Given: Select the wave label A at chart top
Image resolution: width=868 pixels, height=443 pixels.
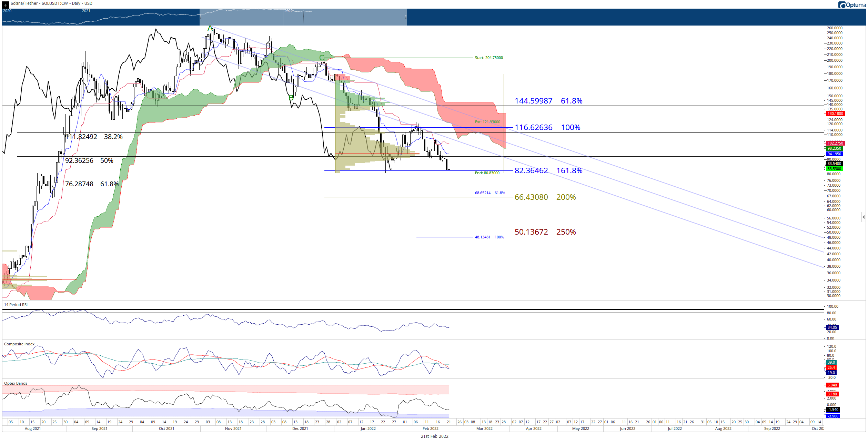Looking at the screenshot, I should [210, 28].
